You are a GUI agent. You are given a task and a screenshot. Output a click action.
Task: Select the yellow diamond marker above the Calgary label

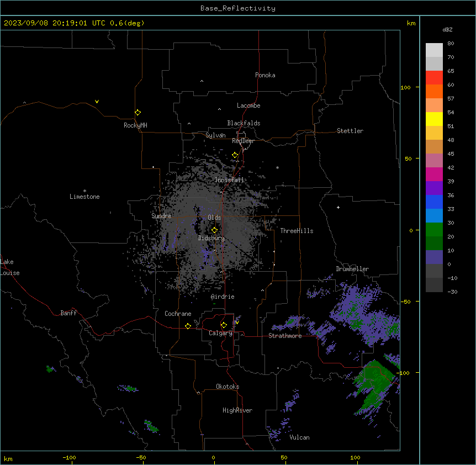(224, 325)
